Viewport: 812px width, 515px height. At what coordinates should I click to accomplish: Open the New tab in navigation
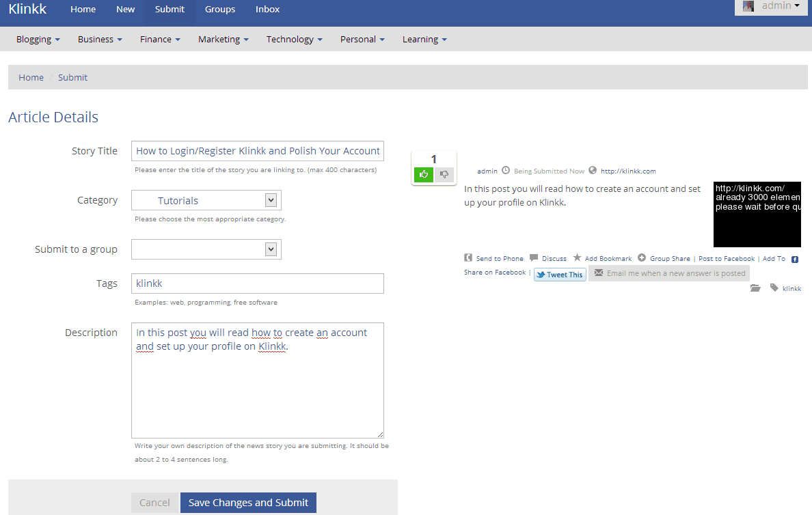(125, 10)
